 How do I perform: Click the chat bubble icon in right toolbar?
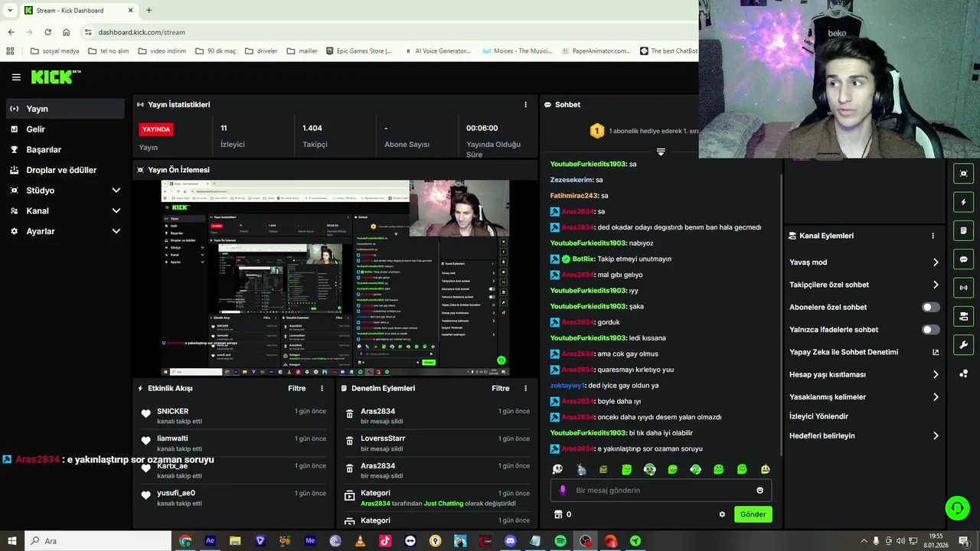(x=963, y=259)
